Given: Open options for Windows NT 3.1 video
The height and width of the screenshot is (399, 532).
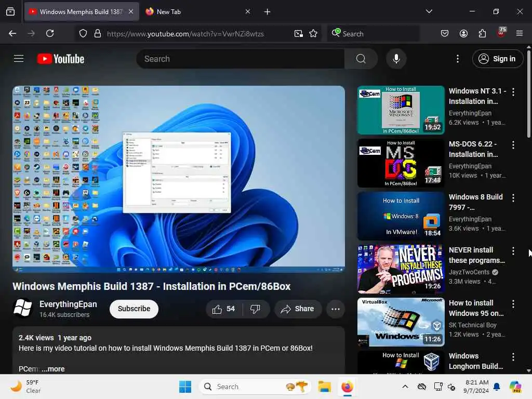Looking at the screenshot, I should [513, 92].
